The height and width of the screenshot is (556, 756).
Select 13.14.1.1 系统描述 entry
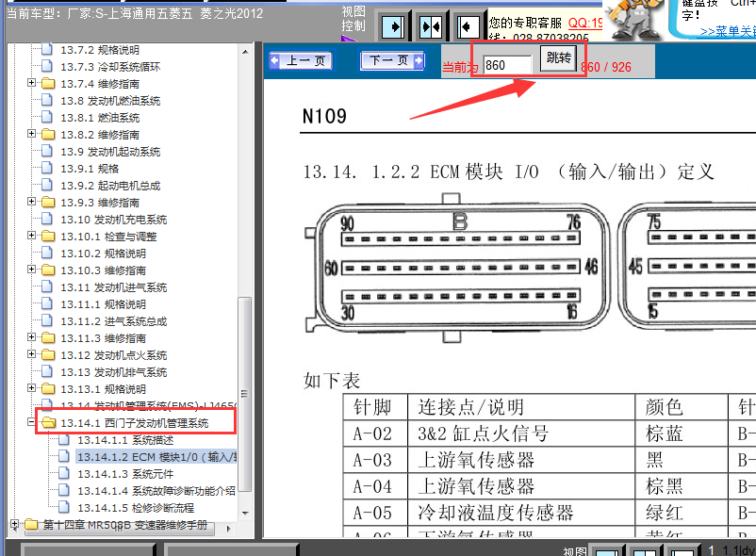pyautogui.click(x=125, y=440)
